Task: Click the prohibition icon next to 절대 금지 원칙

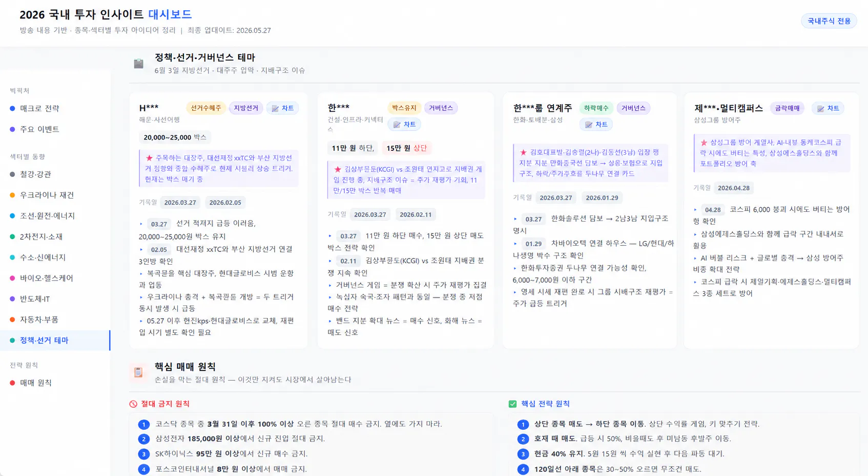Action: (x=133, y=404)
